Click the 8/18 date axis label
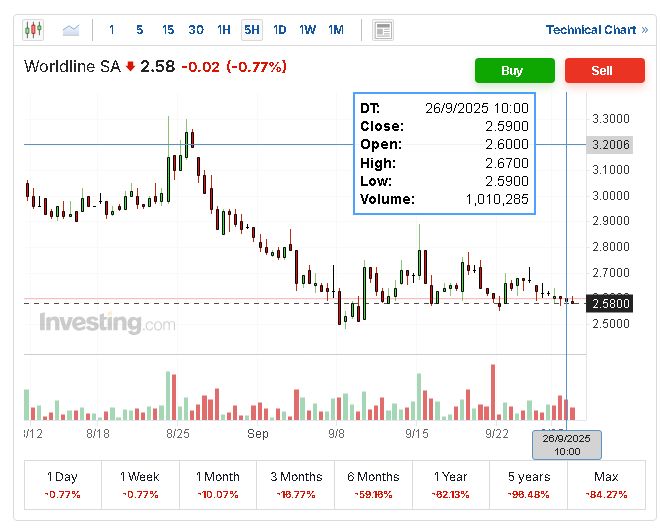 pyautogui.click(x=98, y=433)
